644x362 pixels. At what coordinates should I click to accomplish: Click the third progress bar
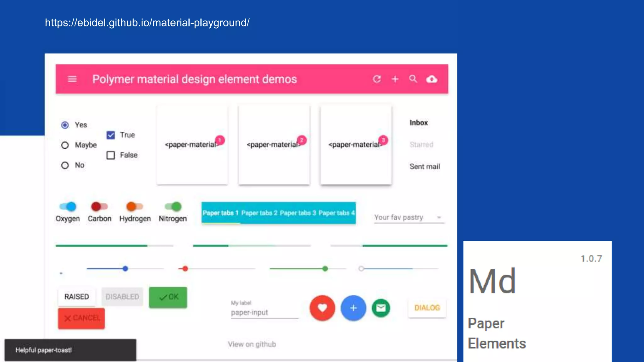coord(389,246)
